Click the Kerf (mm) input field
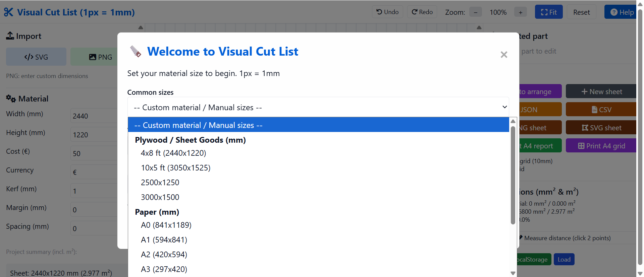Screen dimensions: 644x277 94,191
